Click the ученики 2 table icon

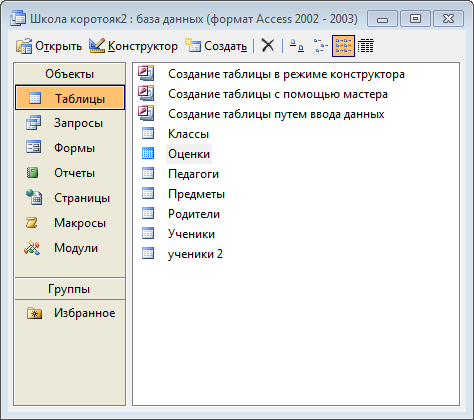[x=148, y=253]
